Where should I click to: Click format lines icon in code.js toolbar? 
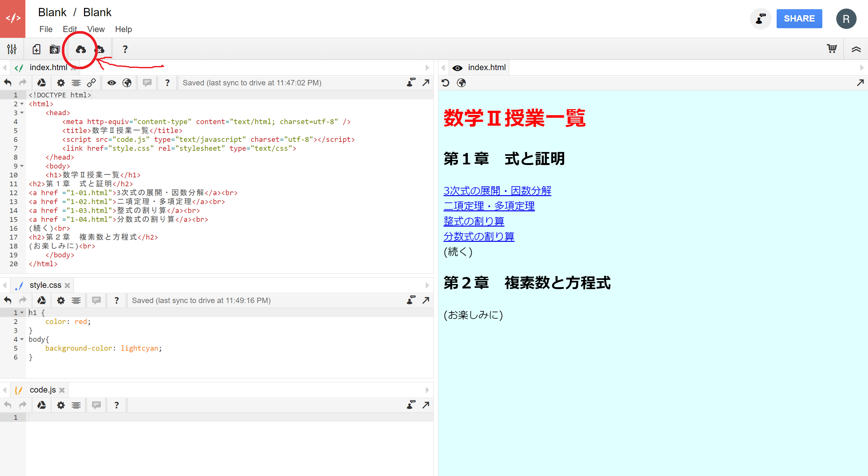point(76,405)
